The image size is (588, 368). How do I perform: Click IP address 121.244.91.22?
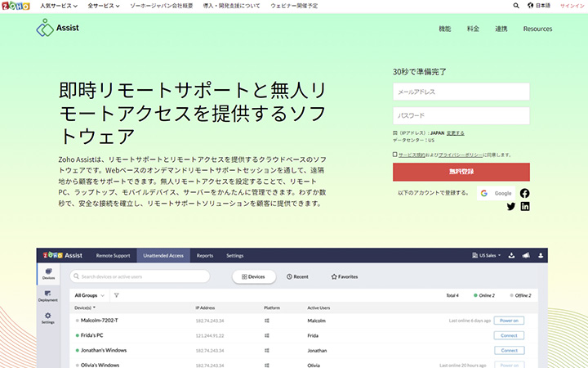pos(210,336)
